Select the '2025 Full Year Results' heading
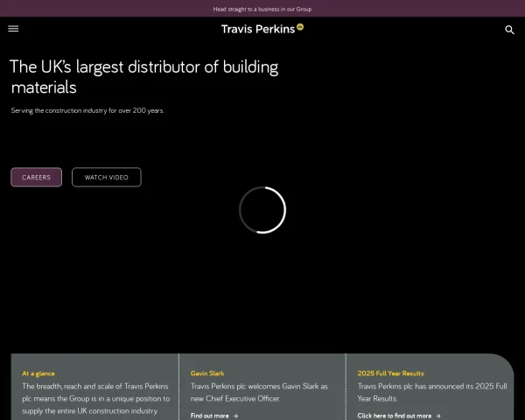The image size is (525, 420). tap(390, 374)
